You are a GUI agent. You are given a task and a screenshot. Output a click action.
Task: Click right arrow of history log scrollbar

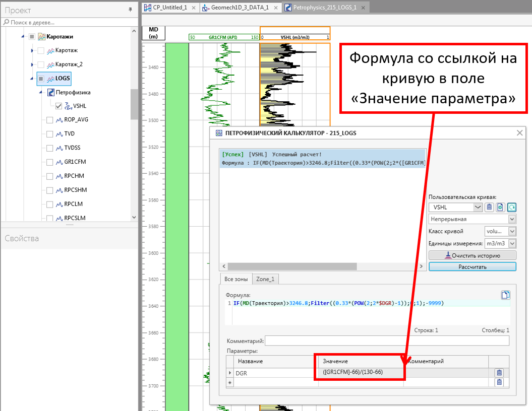tap(421, 266)
